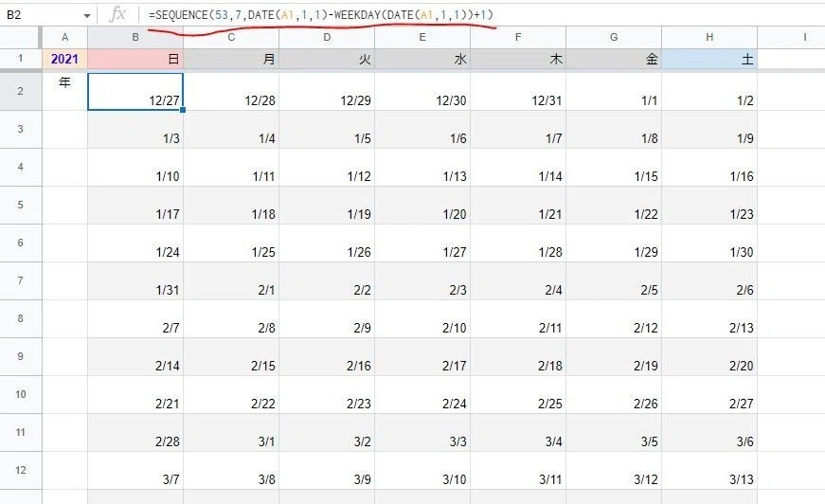Select the cell showing 2/4

[x=518, y=281]
